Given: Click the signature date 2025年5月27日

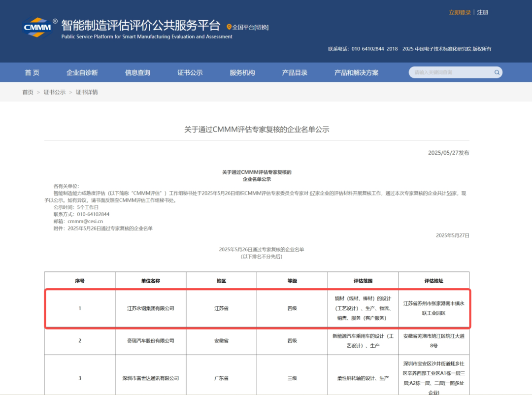Looking at the screenshot, I should [453, 235].
